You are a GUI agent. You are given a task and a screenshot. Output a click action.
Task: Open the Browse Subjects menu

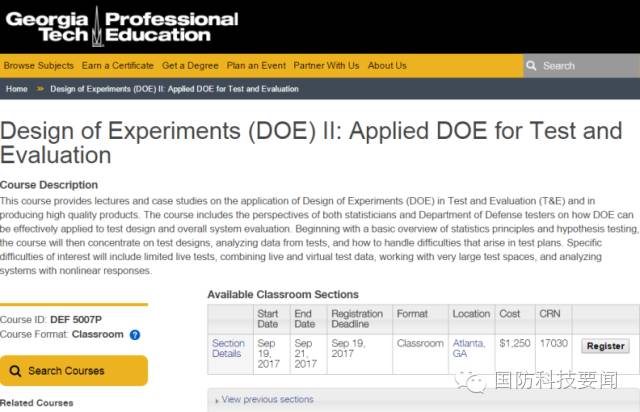coord(38,66)
